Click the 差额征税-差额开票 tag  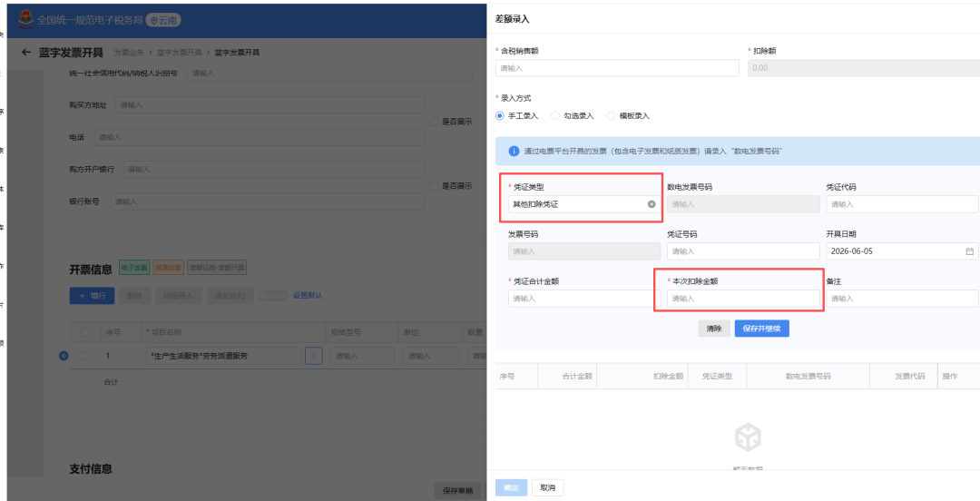[217, 268]
